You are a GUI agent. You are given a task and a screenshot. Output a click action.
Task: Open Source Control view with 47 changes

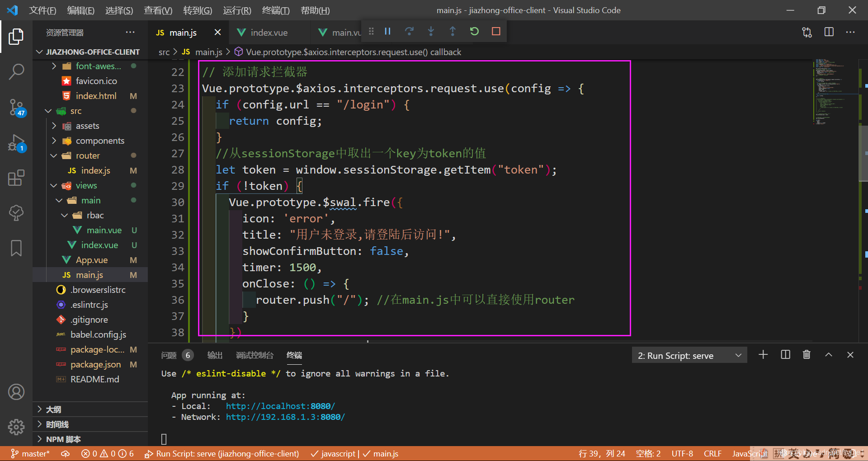16,108
